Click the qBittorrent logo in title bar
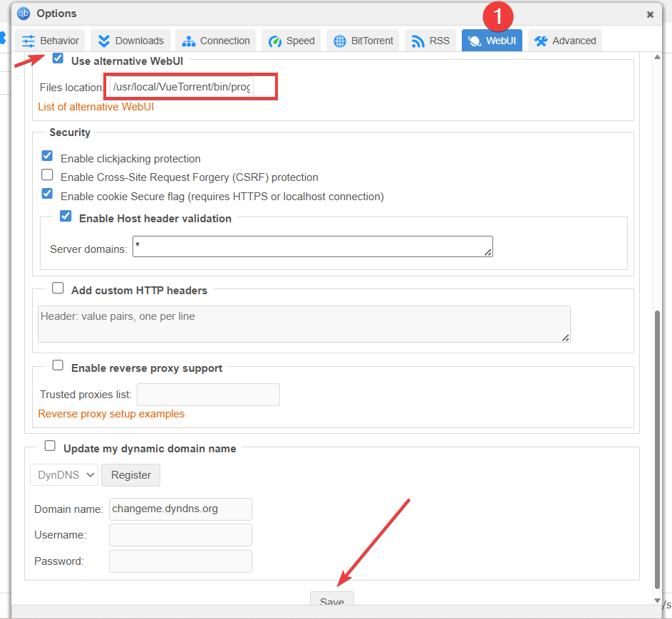672x619 pixels. pyautogui.click(x=24, y=14)
